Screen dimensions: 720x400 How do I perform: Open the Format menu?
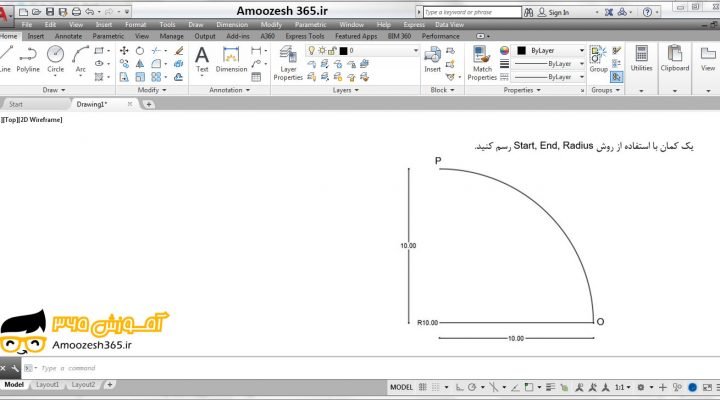click(x=135, y=25)
